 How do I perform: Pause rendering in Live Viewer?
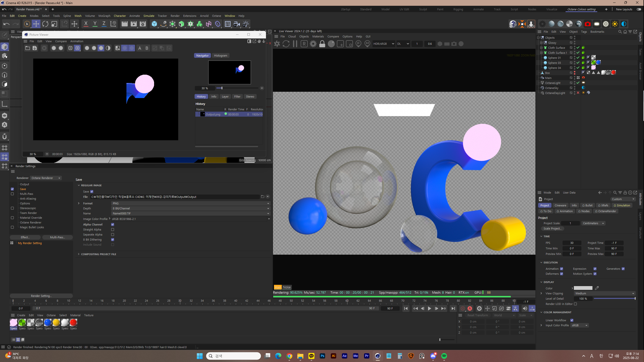pos(295,44)
